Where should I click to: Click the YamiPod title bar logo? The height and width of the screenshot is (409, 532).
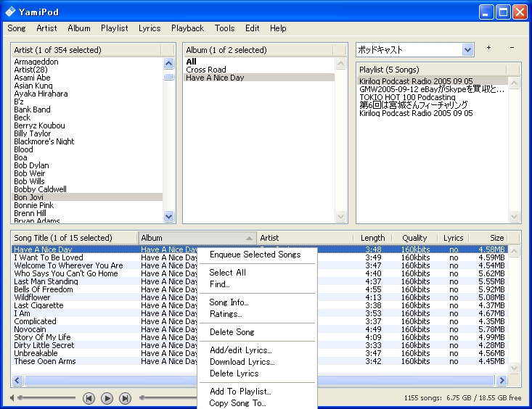(10, 12)
